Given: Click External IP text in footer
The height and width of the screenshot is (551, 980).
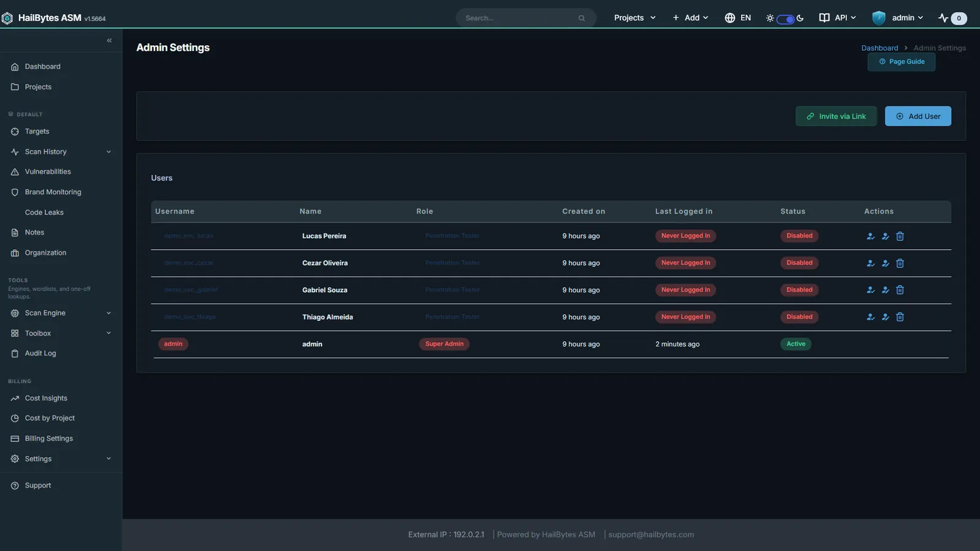Looking at the screenshot, I should click(x=446, y=534).
